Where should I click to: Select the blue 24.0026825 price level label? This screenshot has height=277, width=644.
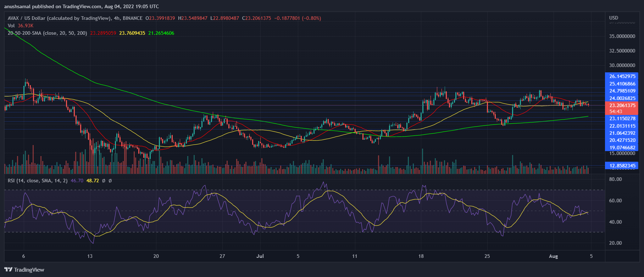pyautogui.click(x=622, y=98)
